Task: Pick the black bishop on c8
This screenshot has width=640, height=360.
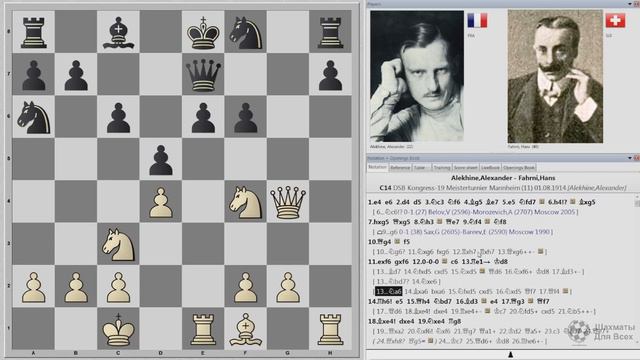Action: tap(118, 33)
